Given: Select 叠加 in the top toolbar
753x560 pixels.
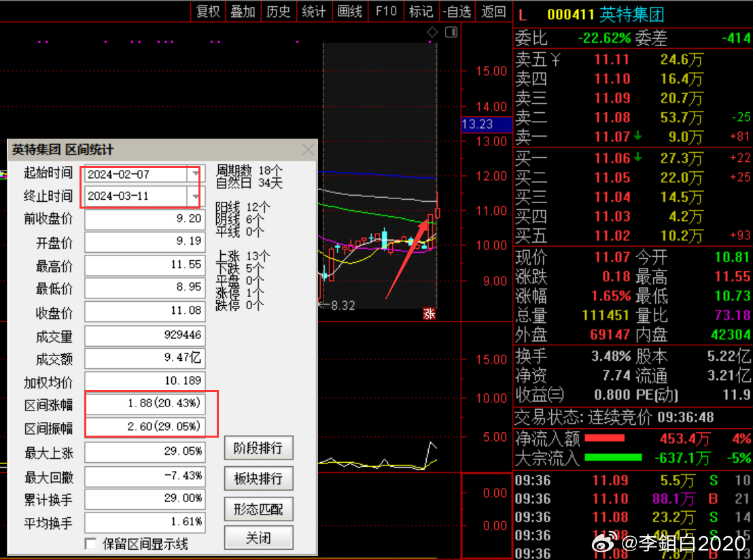Looking at the screenshot, I should pos(243,12).
